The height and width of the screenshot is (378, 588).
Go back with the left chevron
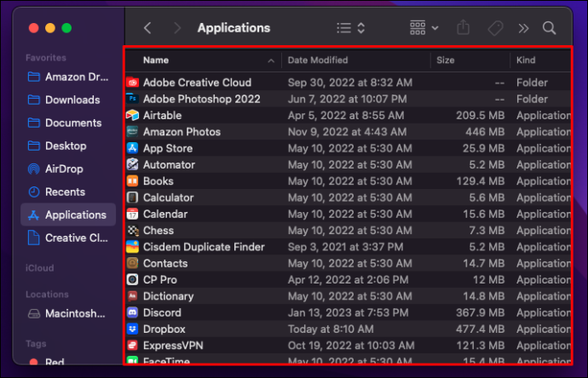click(x=147, y=28)
